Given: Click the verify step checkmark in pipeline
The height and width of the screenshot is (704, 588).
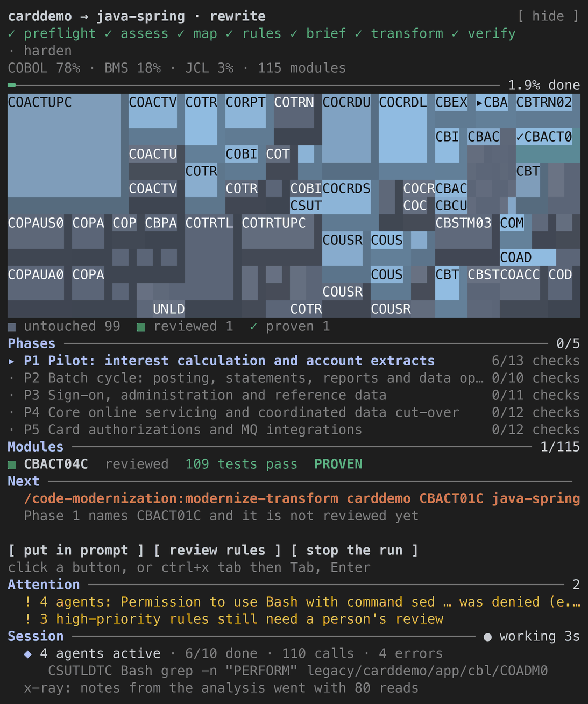Looking at the screenshot, I should (456, 33).
